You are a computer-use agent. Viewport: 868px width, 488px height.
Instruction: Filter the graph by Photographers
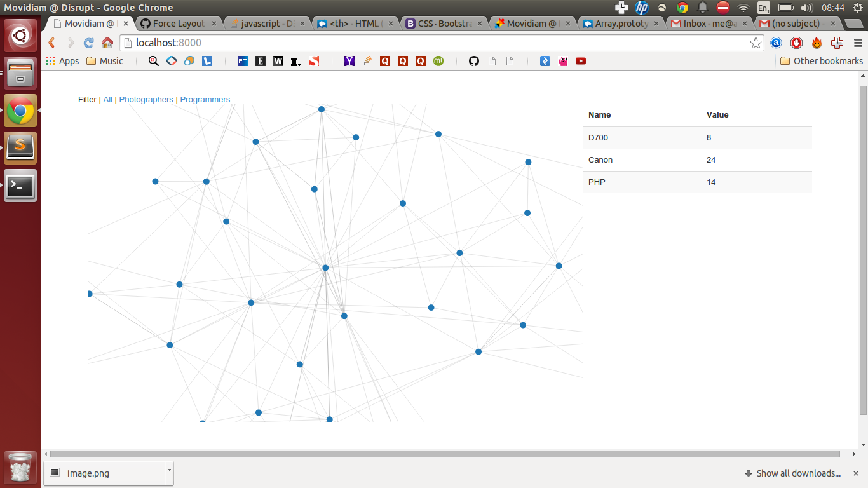click(146, 100)
